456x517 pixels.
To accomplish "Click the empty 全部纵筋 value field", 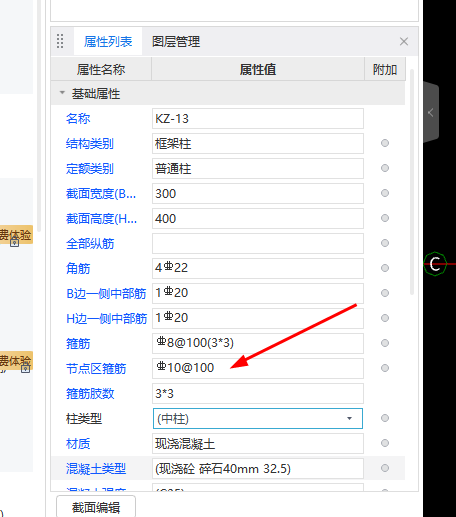I will pos(258,243).
